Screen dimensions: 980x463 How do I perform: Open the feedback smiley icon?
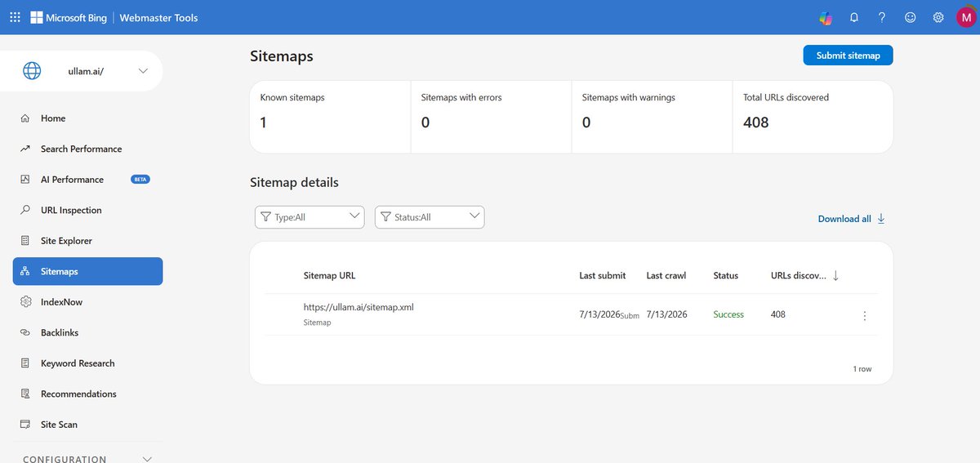pyautogui.click(x=911, y=17)
